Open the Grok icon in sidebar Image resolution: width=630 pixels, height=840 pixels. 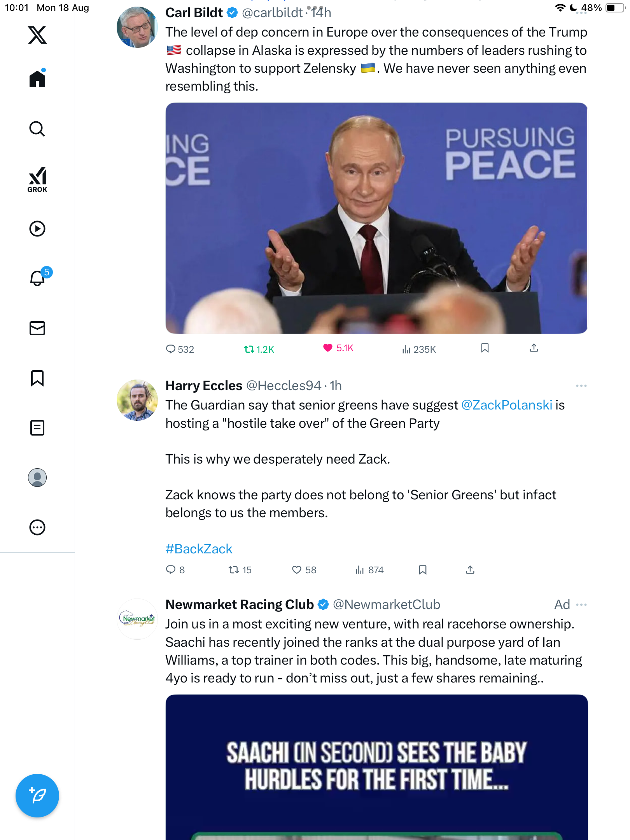(x=37, y=179)
